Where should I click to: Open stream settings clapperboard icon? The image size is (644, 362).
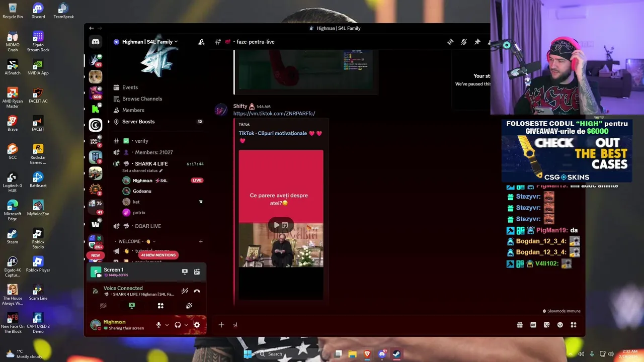click(x=197, y=271)
